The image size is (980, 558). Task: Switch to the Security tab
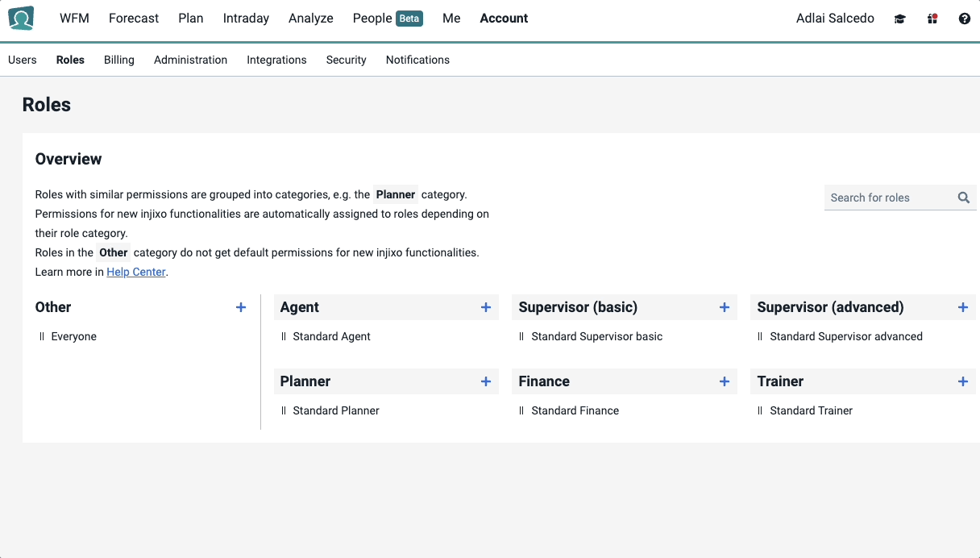pyautogui.click(x=346, y=60)
